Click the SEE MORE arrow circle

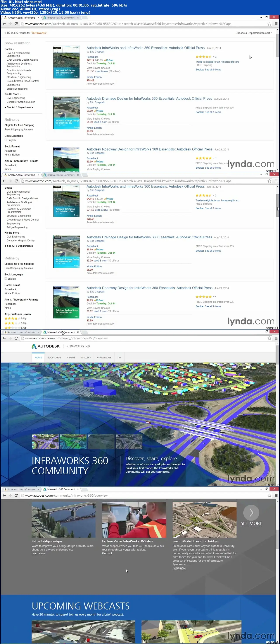[x=251, y=512]
